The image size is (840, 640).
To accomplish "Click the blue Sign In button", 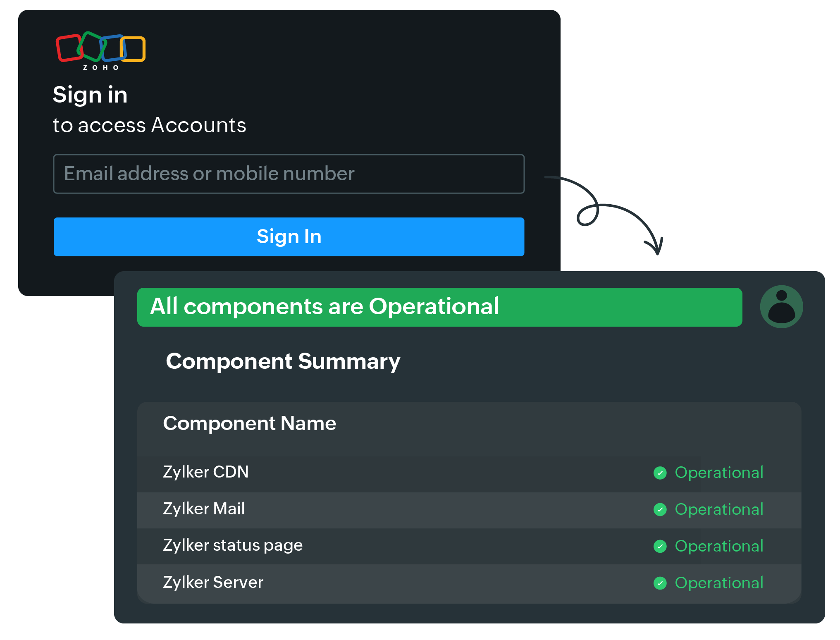I will point(289,236).
